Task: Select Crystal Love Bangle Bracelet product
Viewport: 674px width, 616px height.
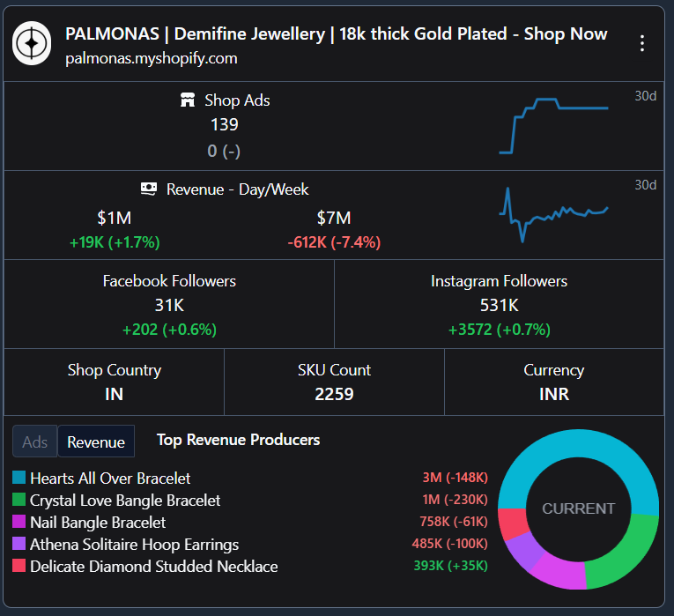Action: coord(125,501)
